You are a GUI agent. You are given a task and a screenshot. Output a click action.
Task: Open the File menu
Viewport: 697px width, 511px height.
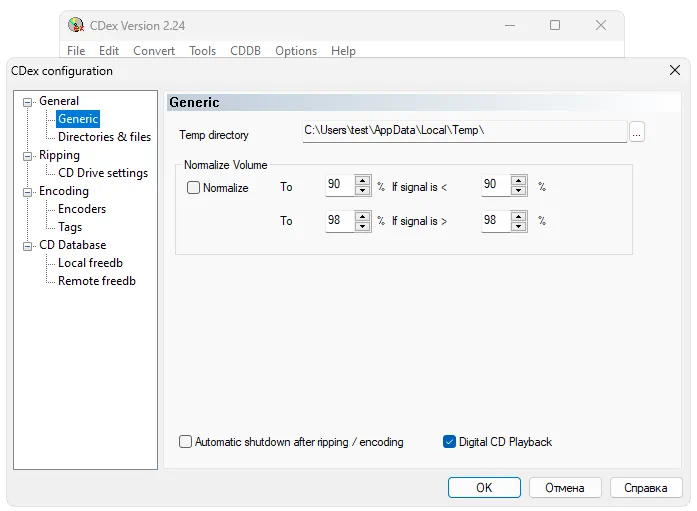76,51
